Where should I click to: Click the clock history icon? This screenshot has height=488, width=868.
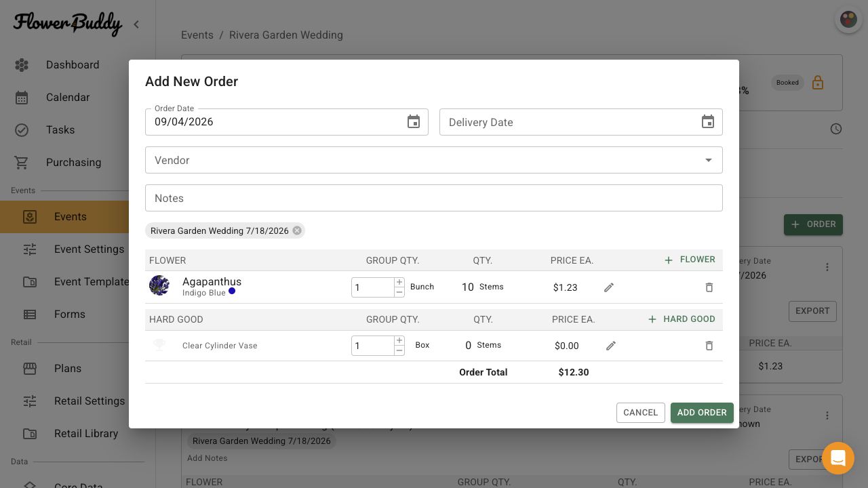[836, 129]
